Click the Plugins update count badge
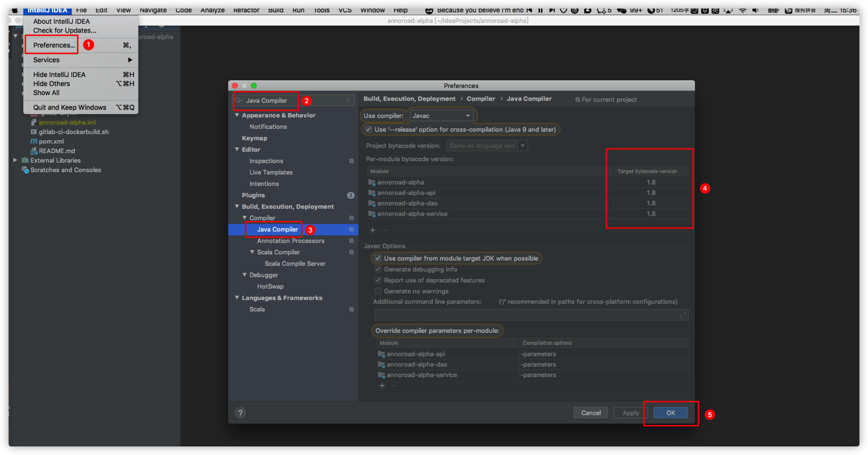The width and height of the screenshot is (868, 455). click(x=350, y=195)
